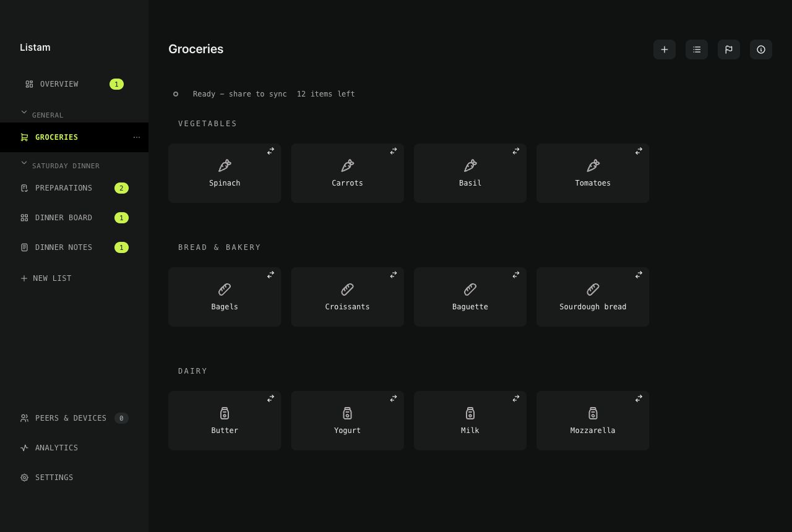Image resolution: width=792 pixels, height=532 pixels.
Task: Click the "Ready – share to sync" text
Action: pos(240,94)
